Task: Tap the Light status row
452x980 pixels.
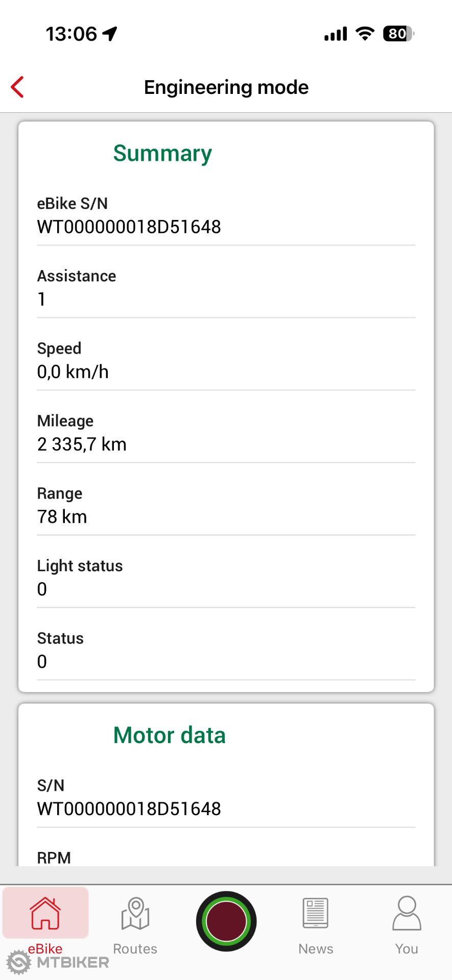Action: pos(226,578)
